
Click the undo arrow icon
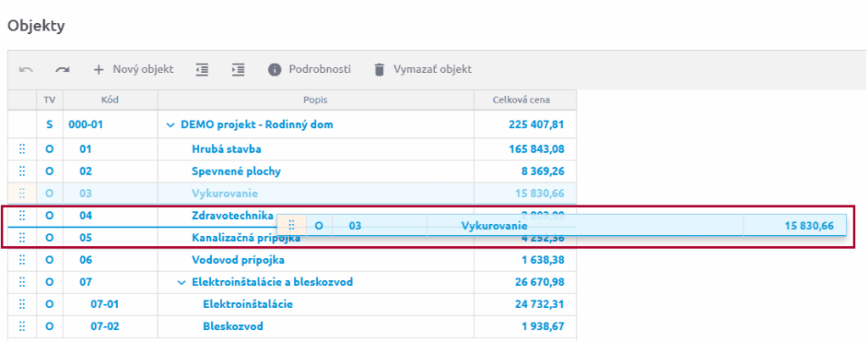(x=26, y=70)
